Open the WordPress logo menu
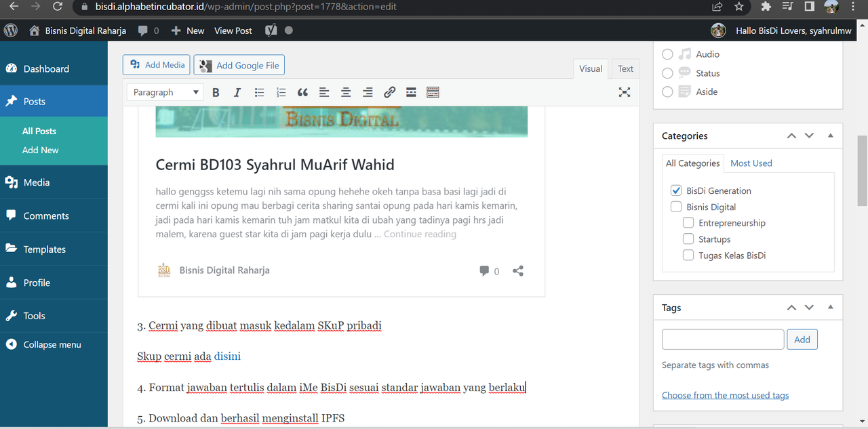Image resolution: width=868 pixels, height=429 pixels. coord(11,30)
